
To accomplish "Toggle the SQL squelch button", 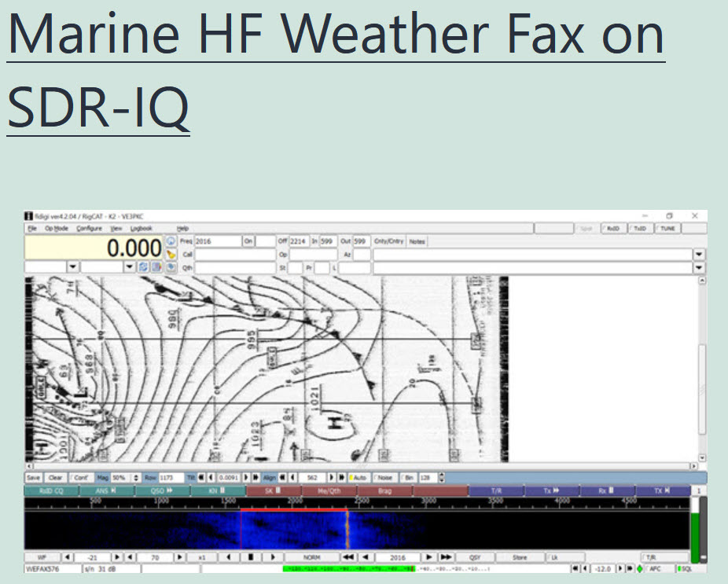I will (x=684, y=567).
